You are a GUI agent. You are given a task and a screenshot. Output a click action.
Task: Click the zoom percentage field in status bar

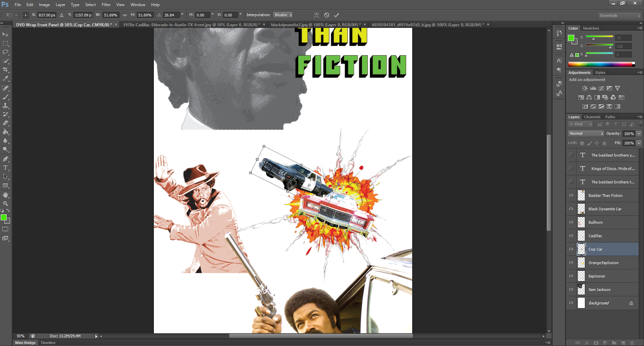(21, 336)
